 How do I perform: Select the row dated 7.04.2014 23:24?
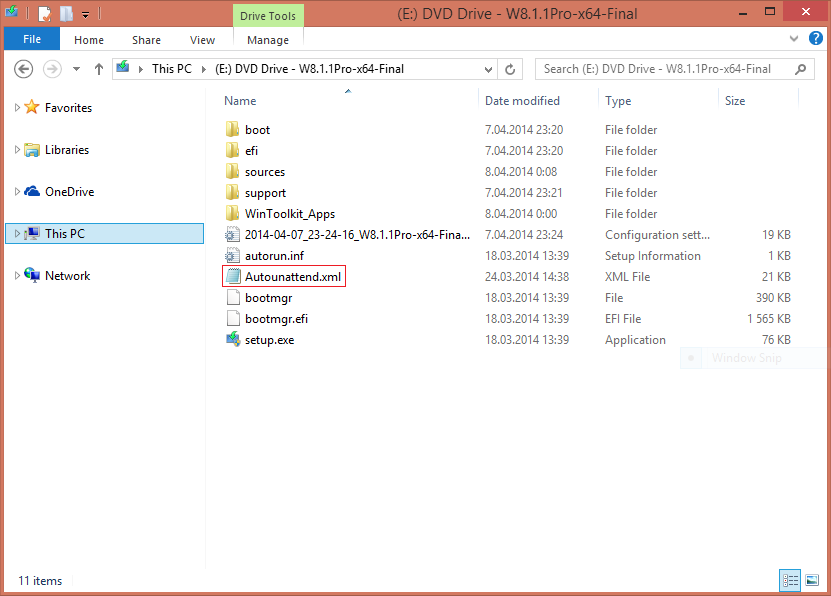click(509, 235)
